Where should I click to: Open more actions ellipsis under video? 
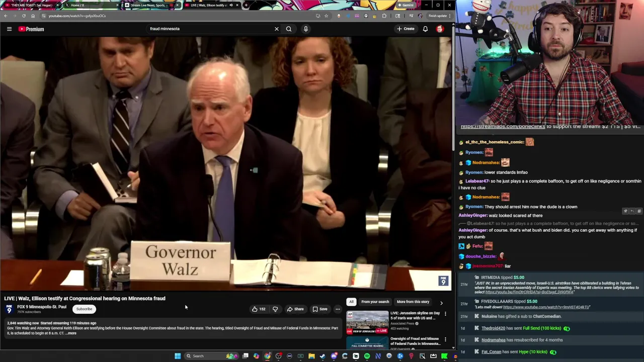tap(338, 309)
